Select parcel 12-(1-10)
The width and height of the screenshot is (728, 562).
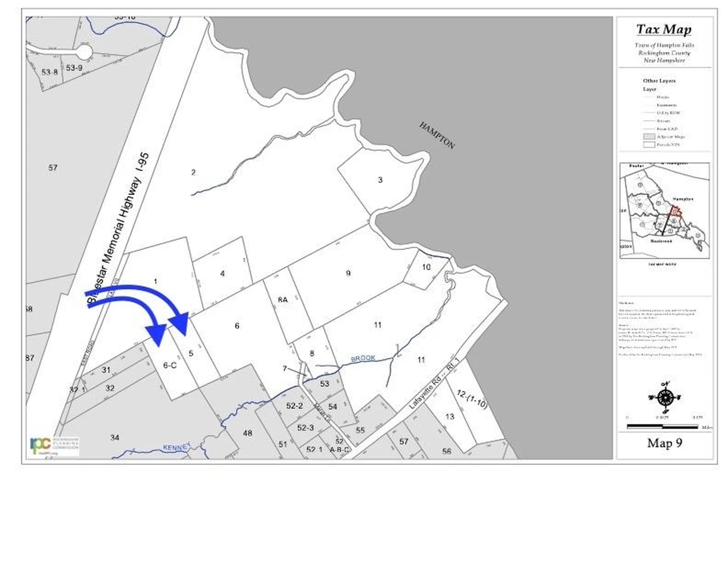point(472,399)
